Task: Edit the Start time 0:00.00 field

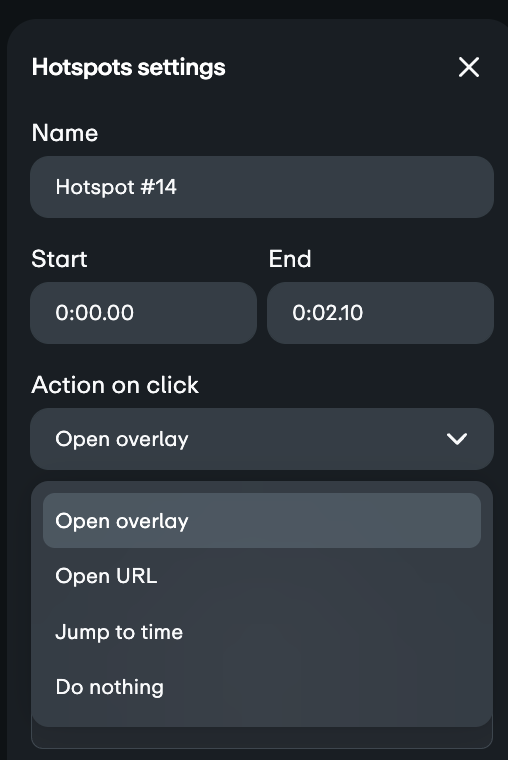Action: pos(143,313)
